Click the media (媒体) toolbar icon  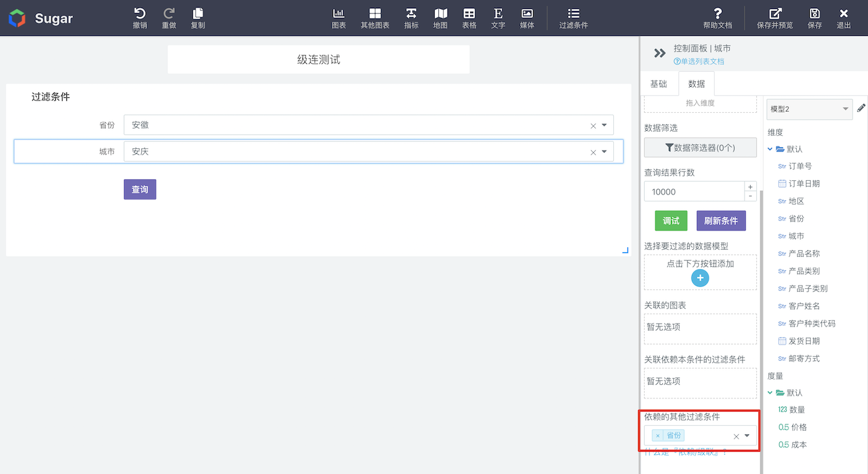527,14
